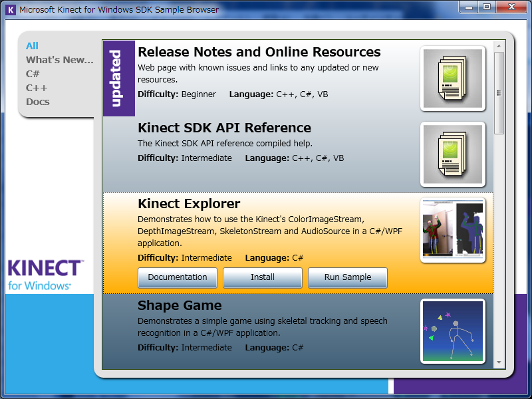Viewport: 532px width, 399px height.
Task: Open the Kinect Explorer preview thumbnail
Action: click(x=453, y=230)
